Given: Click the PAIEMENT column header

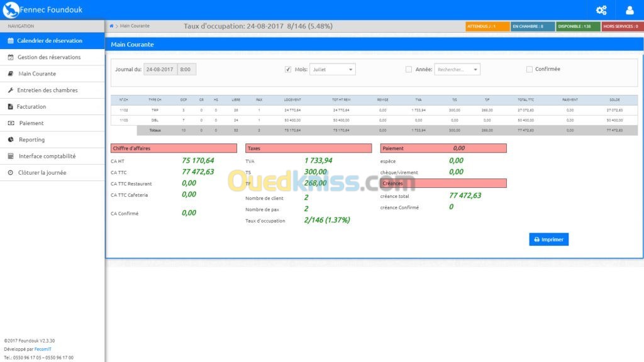Looking at the screenshot, I should coord(570,100).
